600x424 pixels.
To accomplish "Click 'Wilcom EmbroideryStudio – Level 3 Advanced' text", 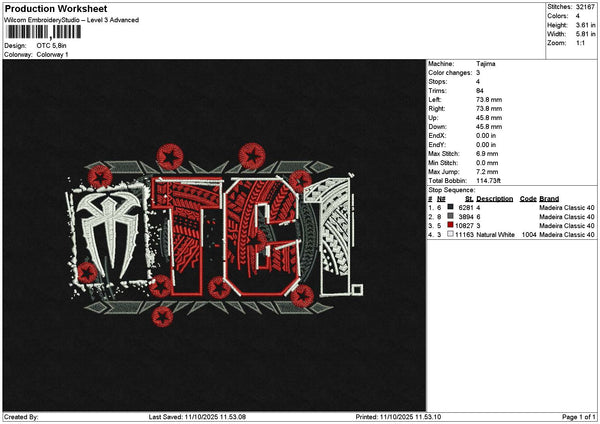I will pos(72,20).
